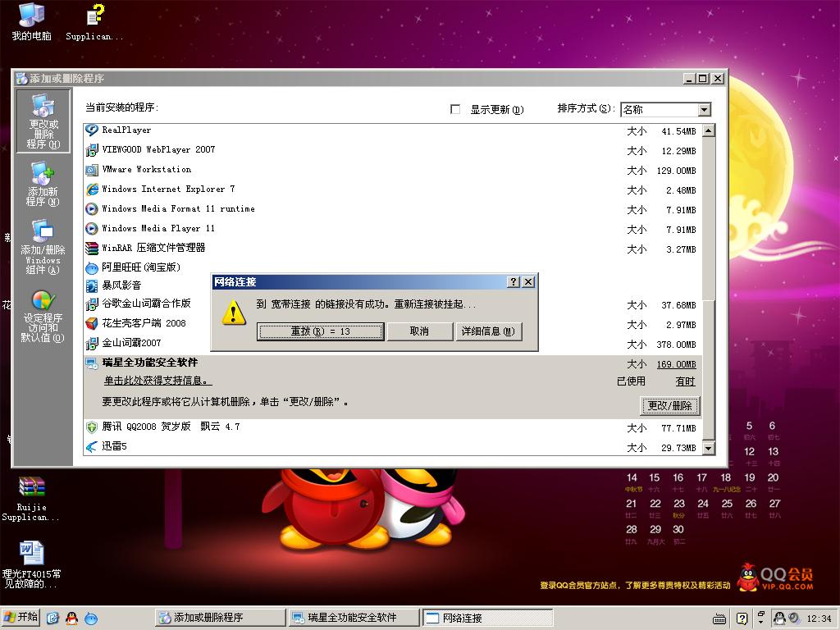
Task: Click 详细信息 button in dialog
Action: 488,331
